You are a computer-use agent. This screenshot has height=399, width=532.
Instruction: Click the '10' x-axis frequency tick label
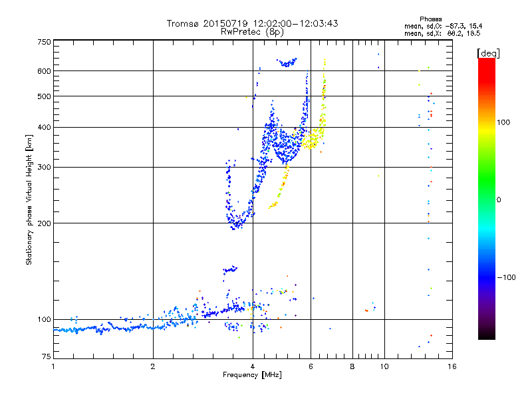(384, 366)
